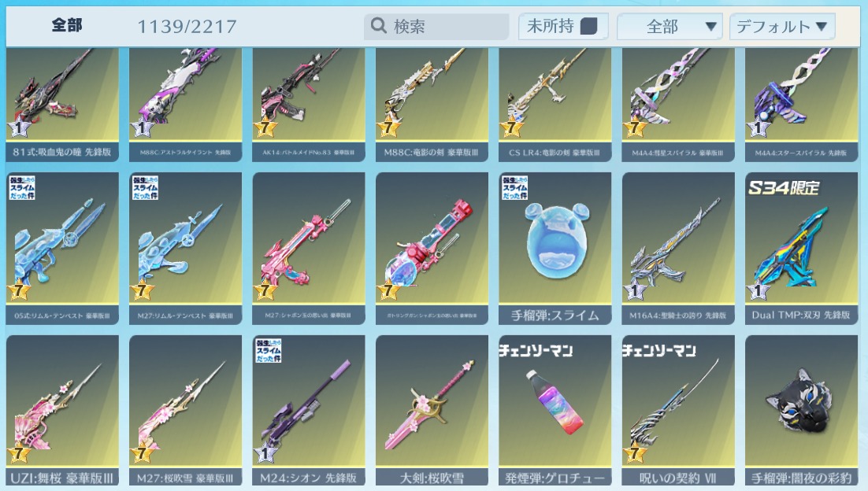Pick the 手榴弾:闇夜の彩豹 panther head
This screenshot has width=868, height=491.
click(801, 410)
